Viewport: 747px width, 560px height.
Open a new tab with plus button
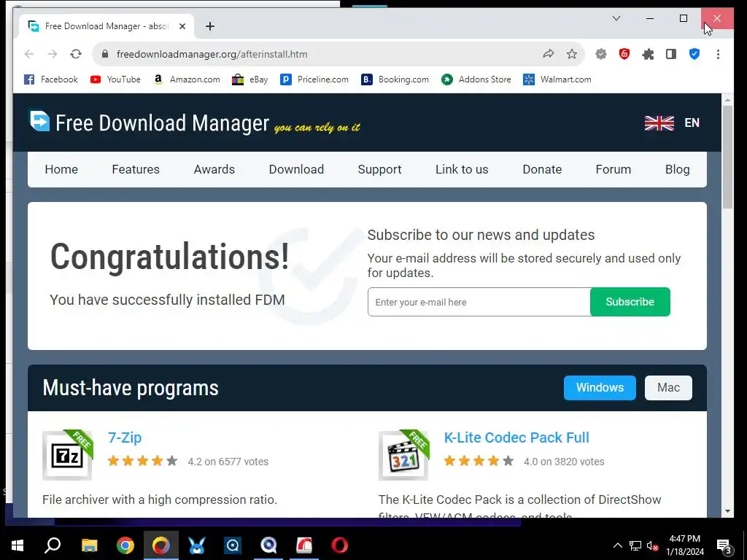click(x=210, y=26)
